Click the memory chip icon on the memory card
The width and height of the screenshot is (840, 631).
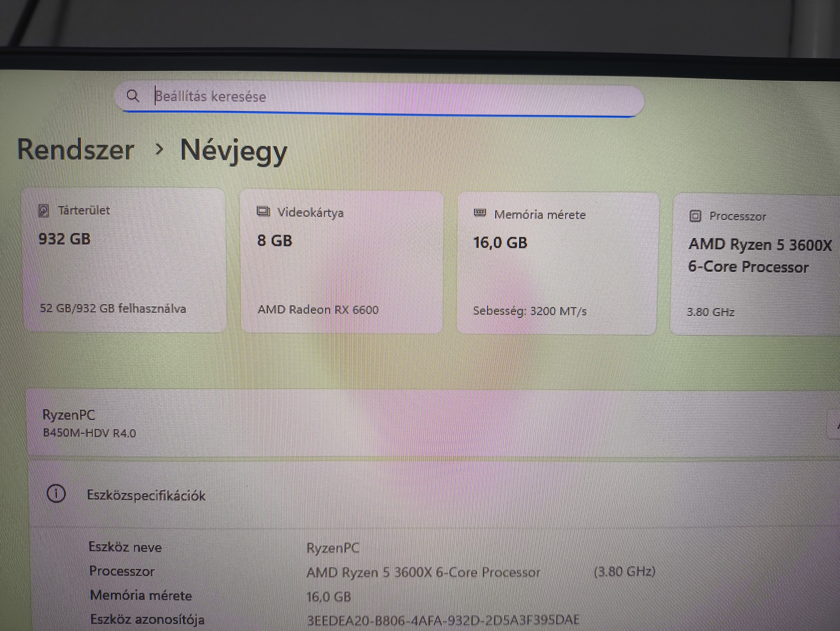coord(480,213)
